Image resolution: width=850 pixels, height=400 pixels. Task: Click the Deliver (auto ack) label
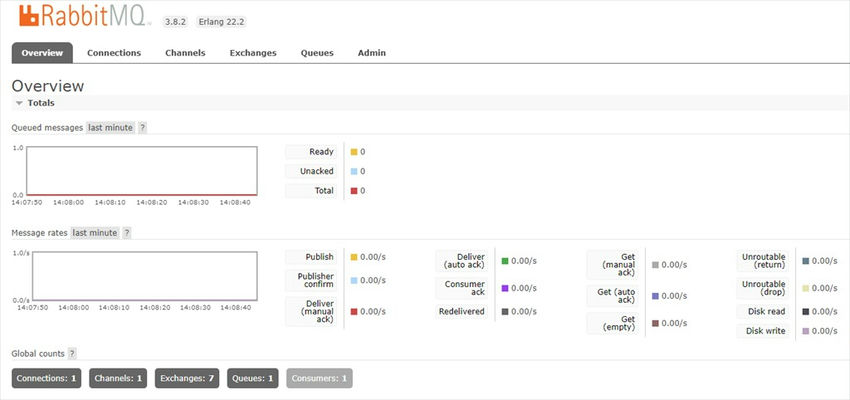(x=461, y=261)
